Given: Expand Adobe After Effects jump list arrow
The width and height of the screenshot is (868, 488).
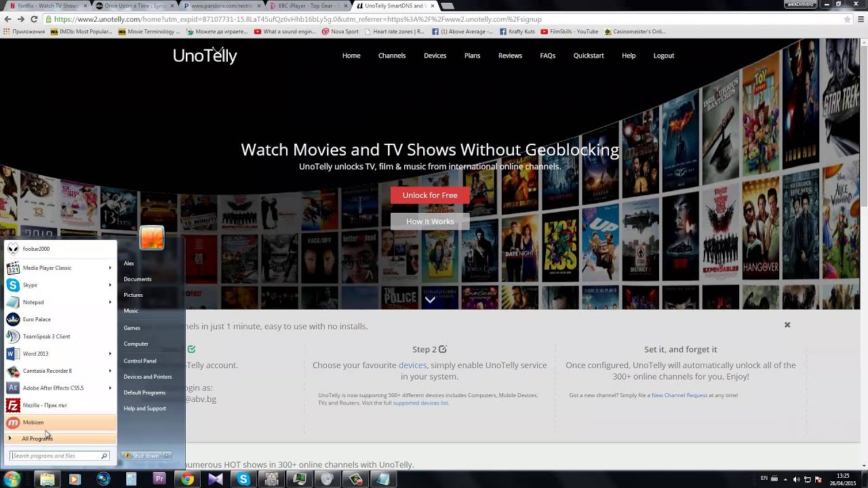Looking at the screenshot, I should [110, 388].
